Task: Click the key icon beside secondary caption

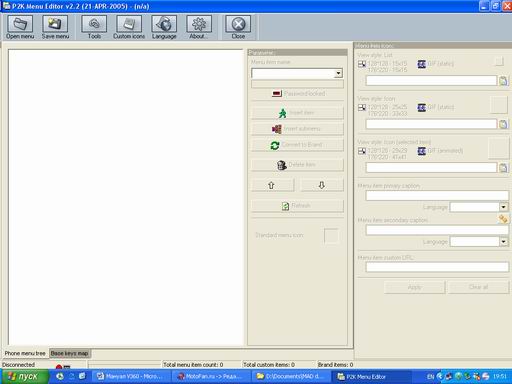Action: click(503, 219)
